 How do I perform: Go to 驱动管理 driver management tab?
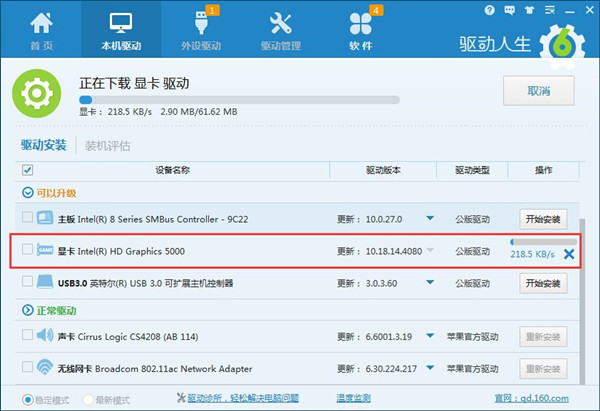tap(280, 31)
